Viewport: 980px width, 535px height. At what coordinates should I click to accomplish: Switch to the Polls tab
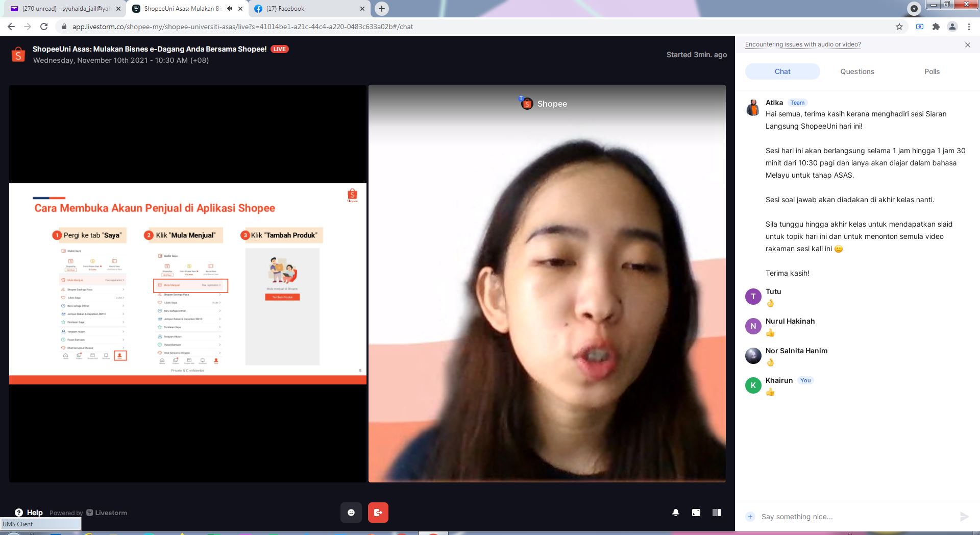click(932, 71)
